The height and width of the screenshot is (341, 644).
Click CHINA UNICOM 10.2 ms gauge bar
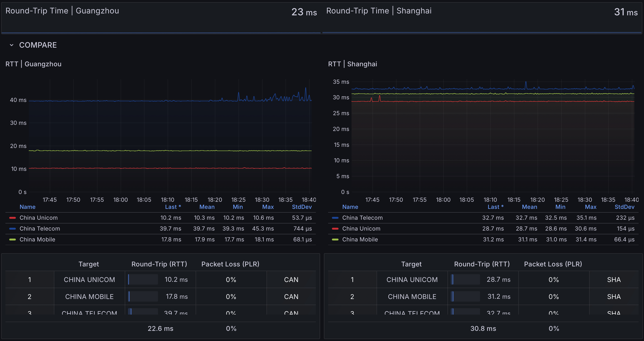click(x=143, y=280)
